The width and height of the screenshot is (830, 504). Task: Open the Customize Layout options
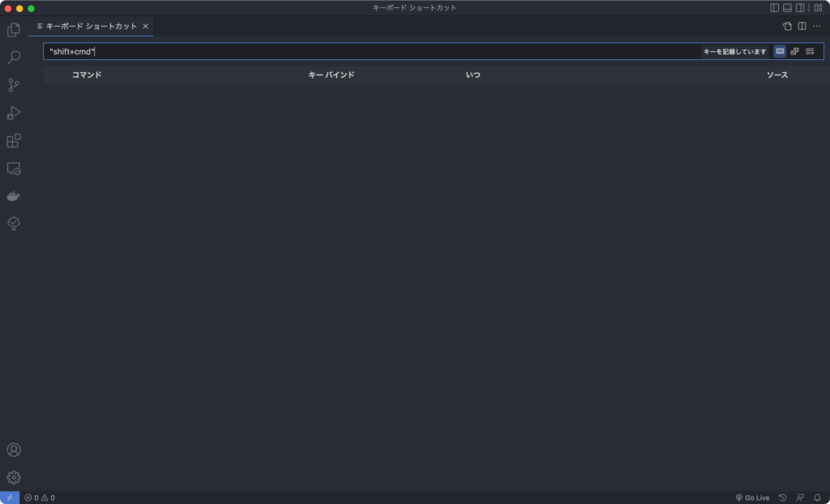[x=819, y=7]
